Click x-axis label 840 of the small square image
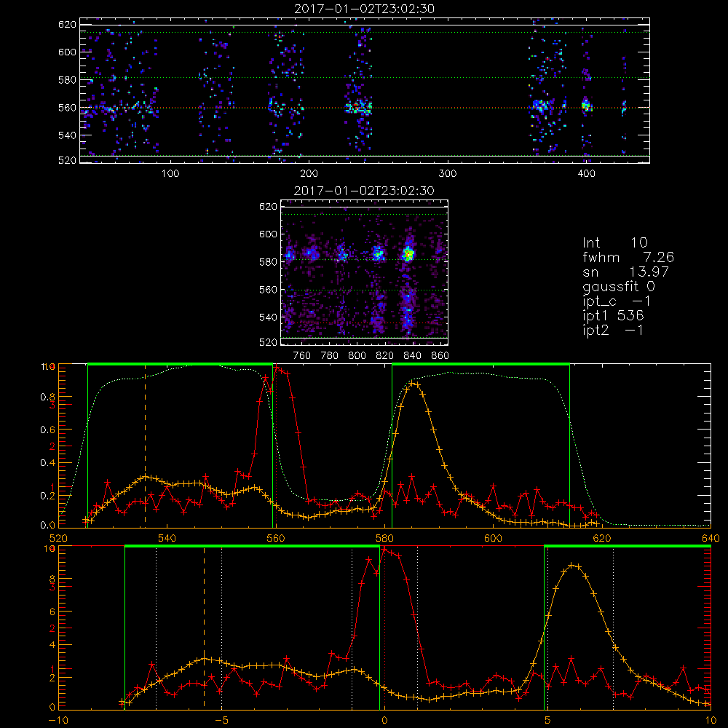Viewport: 728px width, 728px height. click(x=412, y=356)
